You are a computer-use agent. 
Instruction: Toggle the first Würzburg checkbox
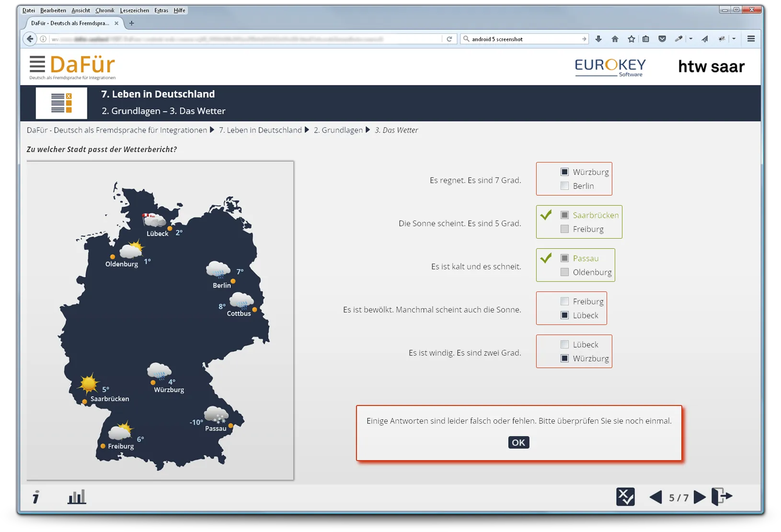click(x=565, y=172)
